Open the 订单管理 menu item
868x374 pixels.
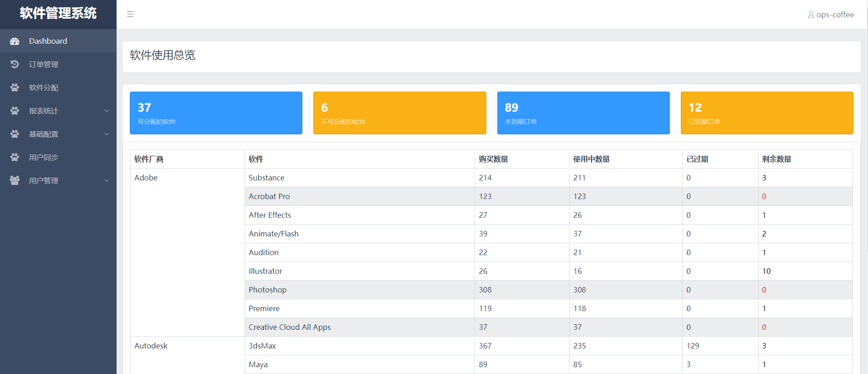pos(44,64)
